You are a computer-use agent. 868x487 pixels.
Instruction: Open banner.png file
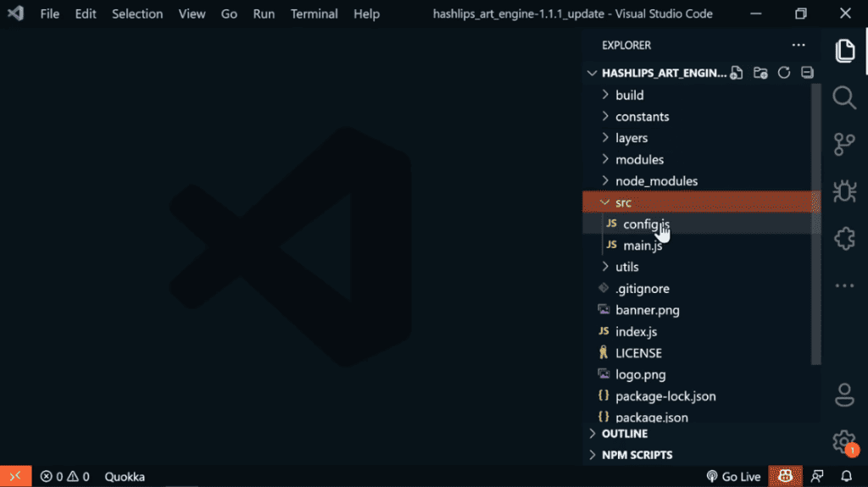click(x=701, y=310)
